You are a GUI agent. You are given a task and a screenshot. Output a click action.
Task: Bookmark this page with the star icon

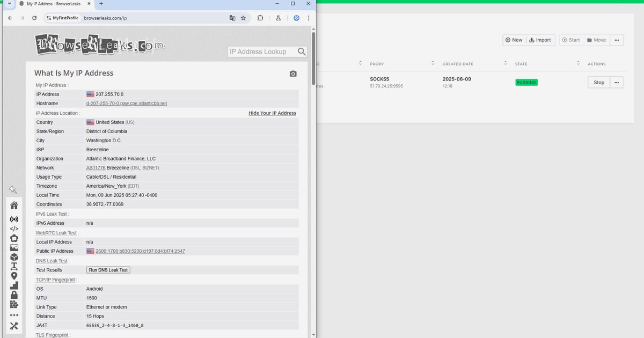tap(243, 18)
